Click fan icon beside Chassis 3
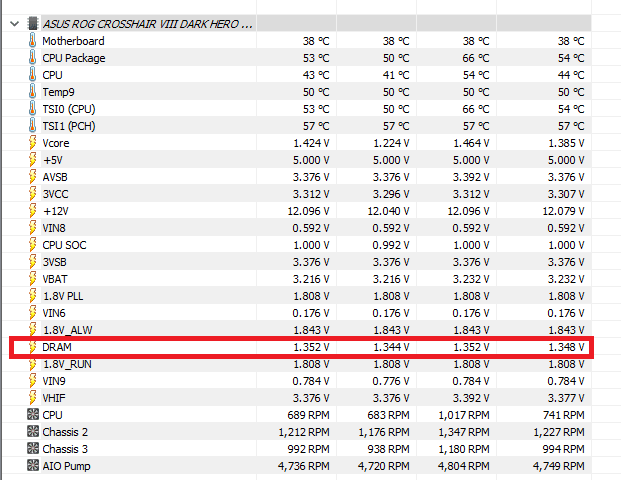The width and height of the screenshot is (621, 480). [33, 448]
